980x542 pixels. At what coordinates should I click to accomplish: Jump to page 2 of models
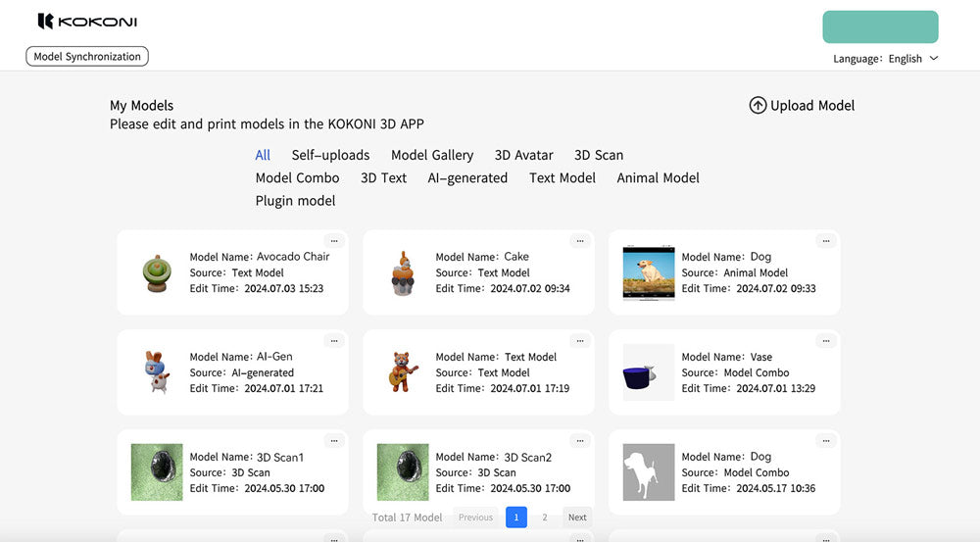point(545,517)
